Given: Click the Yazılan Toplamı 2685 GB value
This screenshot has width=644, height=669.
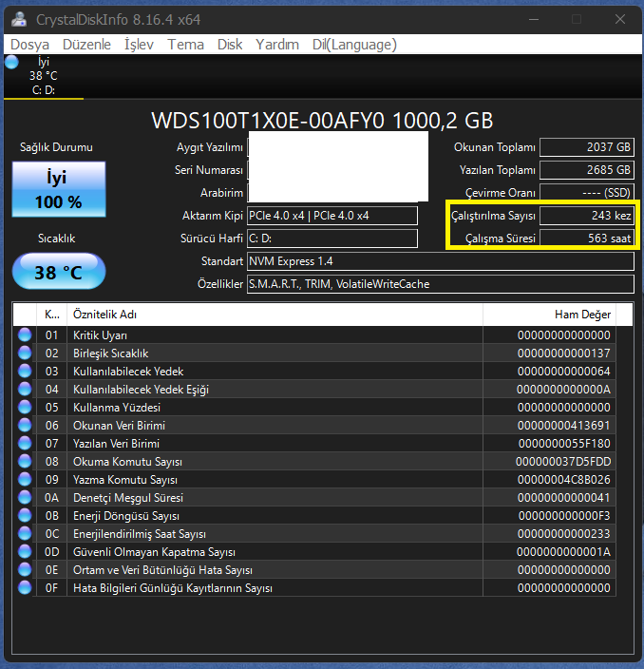Looking at the screenshot, I should click(587, 170).
